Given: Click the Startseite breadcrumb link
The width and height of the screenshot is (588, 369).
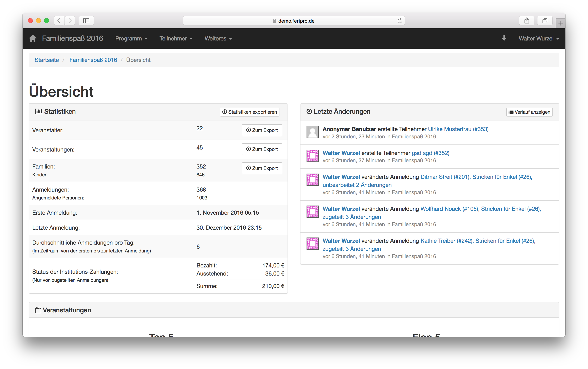Looking at the screenshot, I should 47,60.
